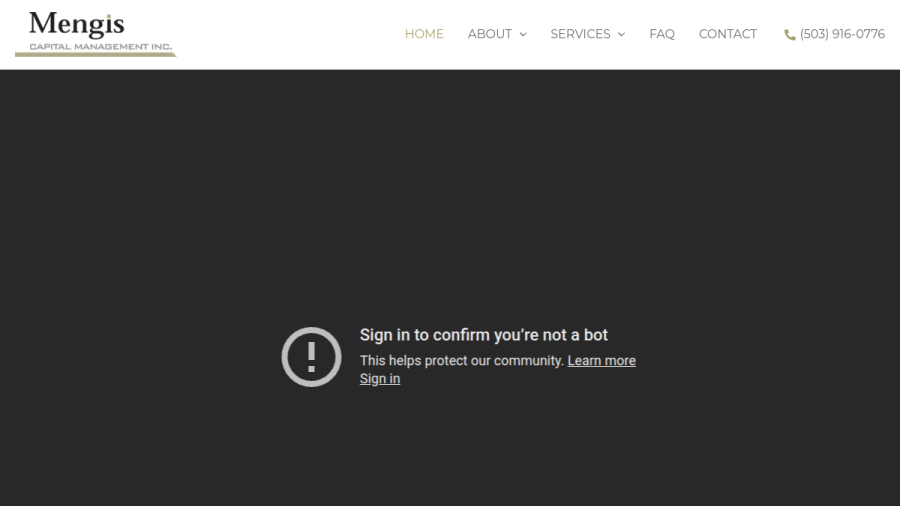The height and width of the screenshot is (506, 900).
Task: Go to the HOME page
Action: [424, 34]
